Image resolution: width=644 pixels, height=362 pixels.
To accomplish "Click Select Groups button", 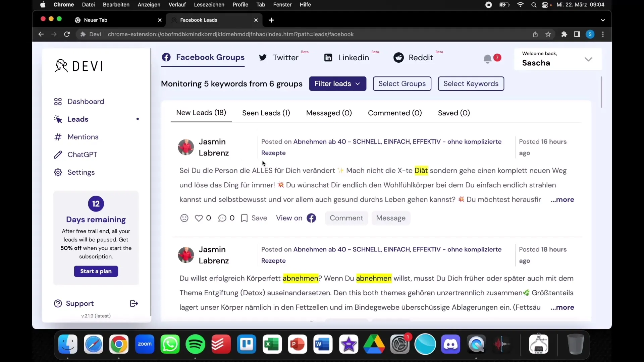I will tap(402, 83).
